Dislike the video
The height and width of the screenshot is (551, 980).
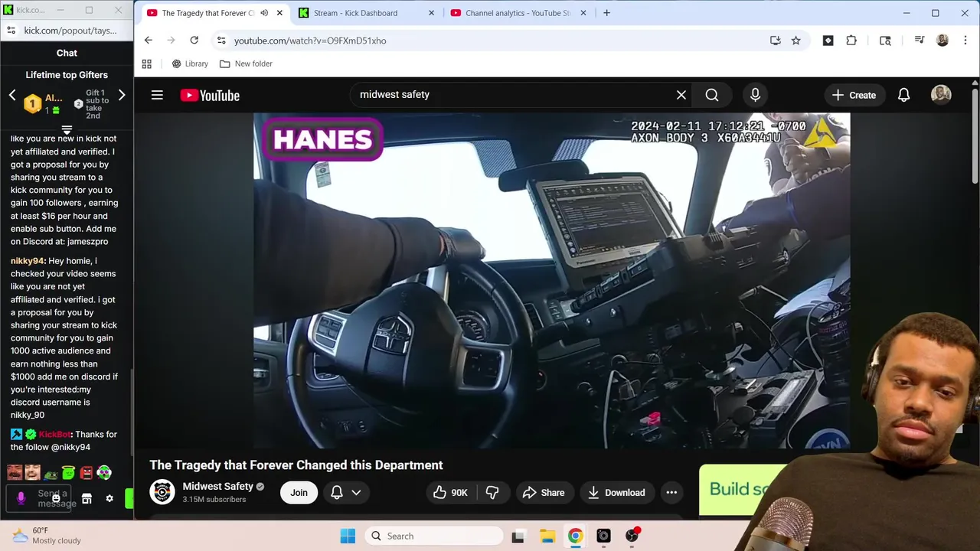pos(492,493)
